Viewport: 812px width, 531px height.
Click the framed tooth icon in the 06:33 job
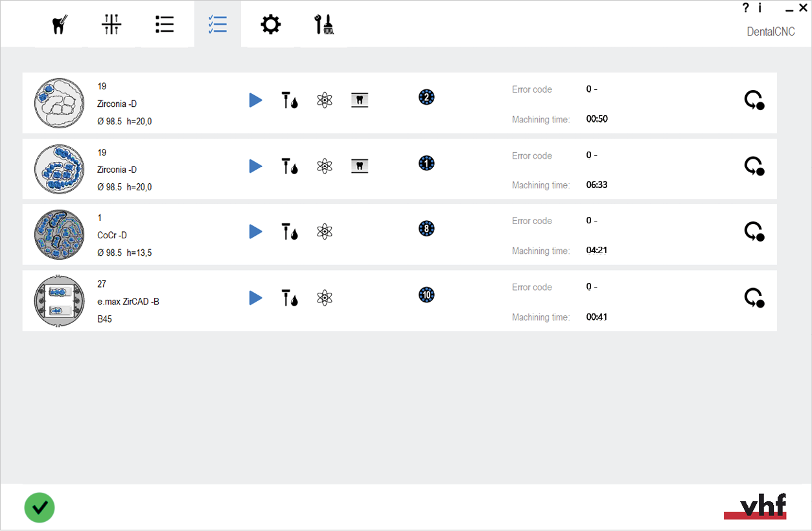tap(360, 166)
